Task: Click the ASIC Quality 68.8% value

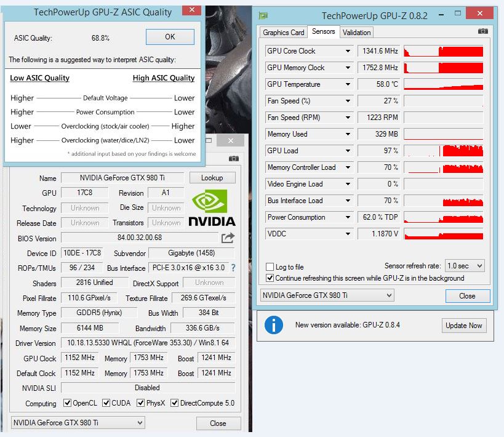Action: [x=100, y=38]
